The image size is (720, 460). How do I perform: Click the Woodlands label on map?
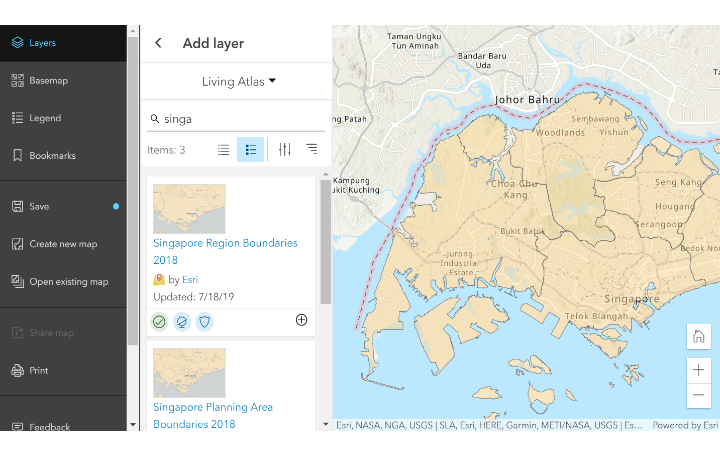560,133
